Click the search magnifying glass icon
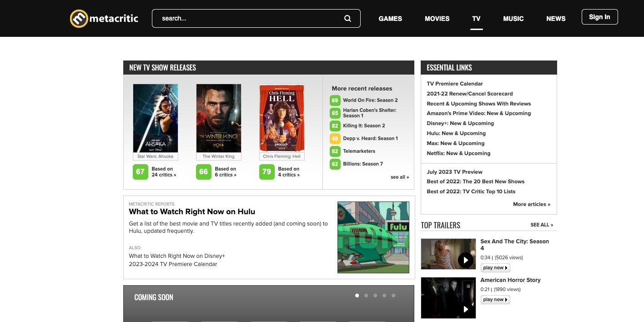644x322 pixels. pos(347,18)
